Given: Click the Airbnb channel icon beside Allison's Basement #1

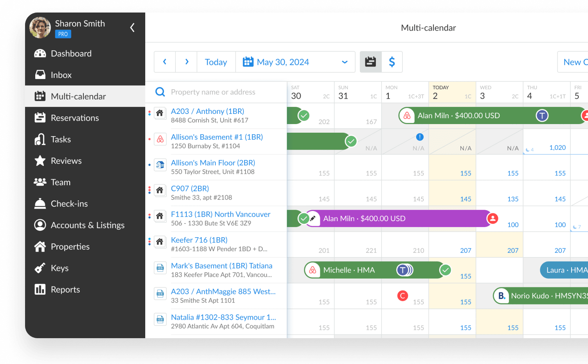Looking at the screenshot, I should [x=160, y=139].
